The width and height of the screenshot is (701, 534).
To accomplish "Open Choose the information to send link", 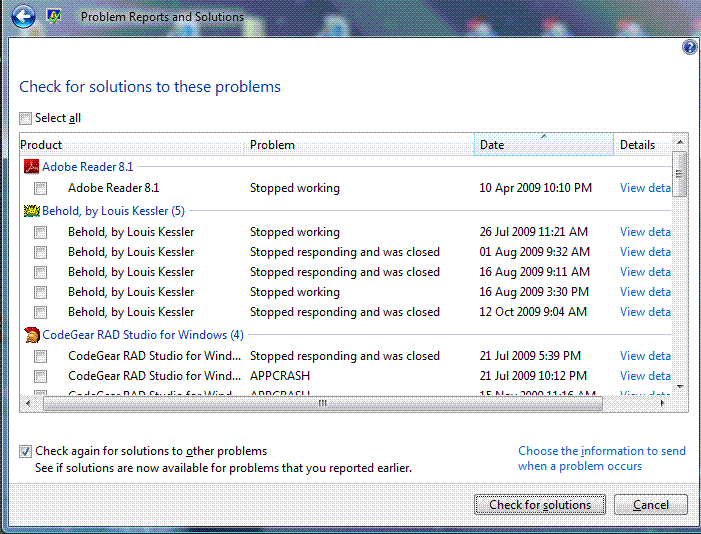I will (602, 458).
